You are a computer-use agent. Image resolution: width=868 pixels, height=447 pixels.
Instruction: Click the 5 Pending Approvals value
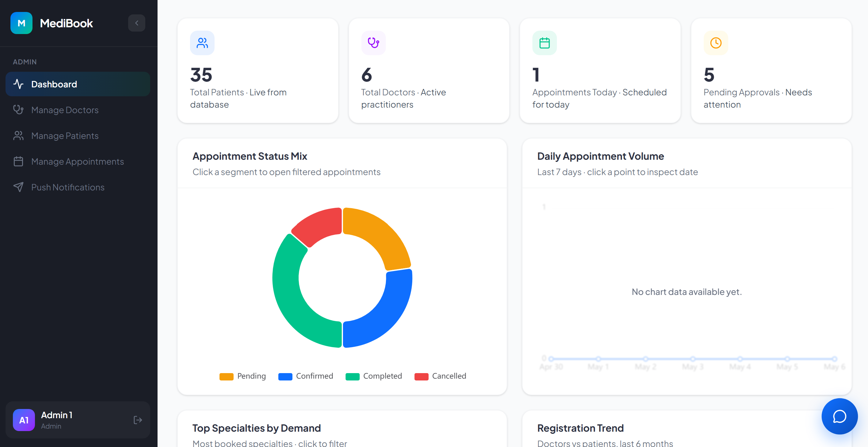click(x=709, y=75)
